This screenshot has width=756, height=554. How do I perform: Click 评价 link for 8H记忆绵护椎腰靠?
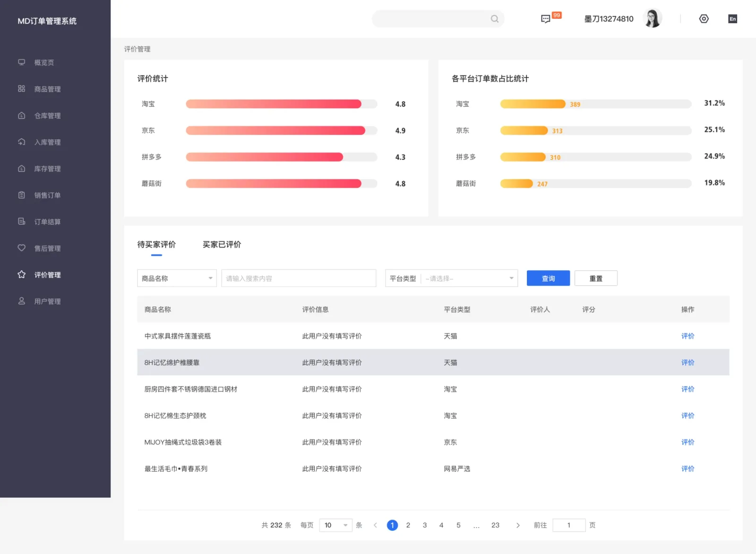tap(687, 362)
